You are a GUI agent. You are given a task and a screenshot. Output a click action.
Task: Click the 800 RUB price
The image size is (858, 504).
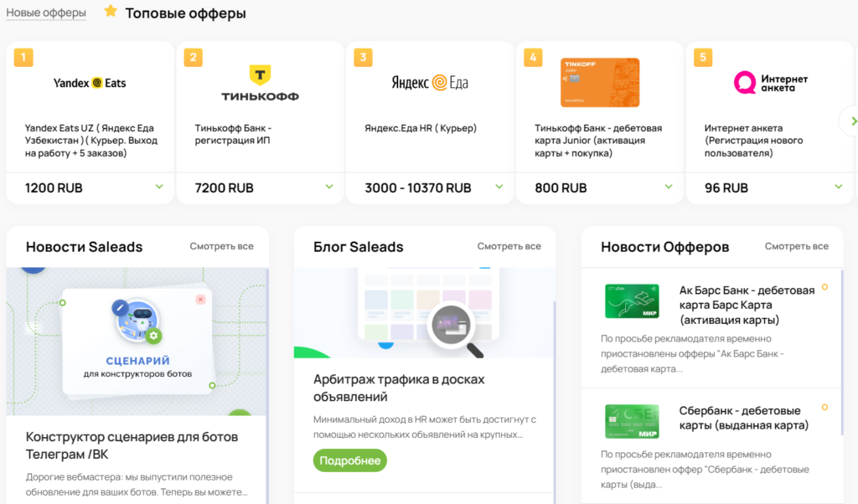(x=561, y=188)
